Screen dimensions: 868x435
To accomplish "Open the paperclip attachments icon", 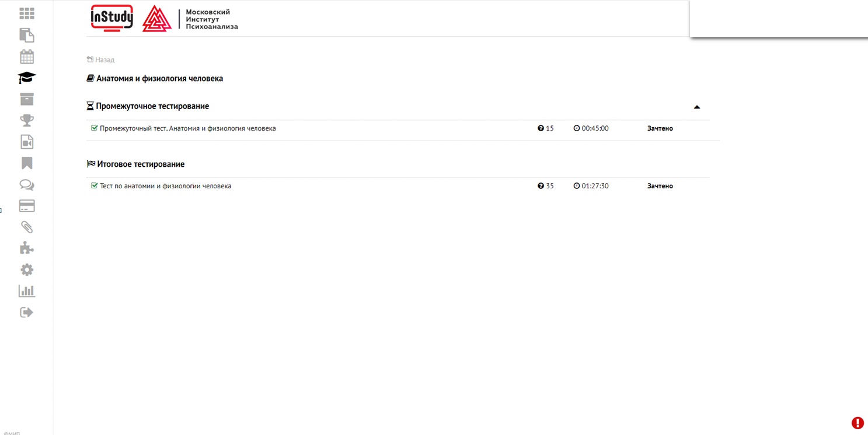I will point(27,227).
